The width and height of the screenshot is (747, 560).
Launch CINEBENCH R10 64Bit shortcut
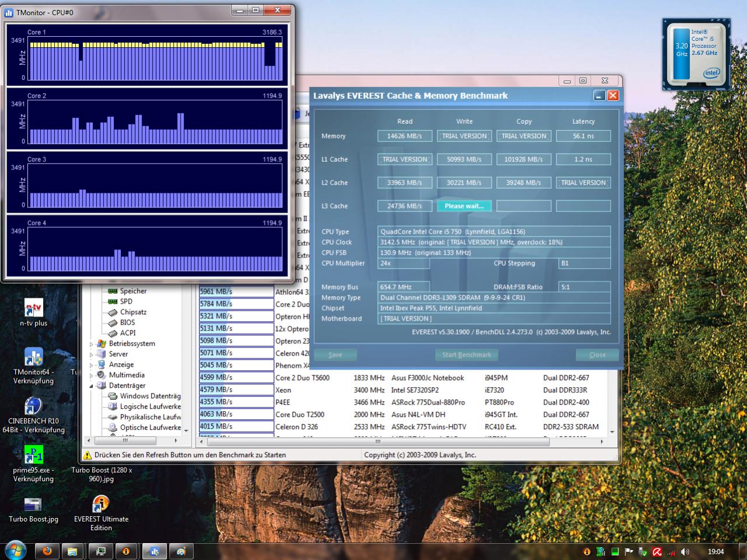33,415
